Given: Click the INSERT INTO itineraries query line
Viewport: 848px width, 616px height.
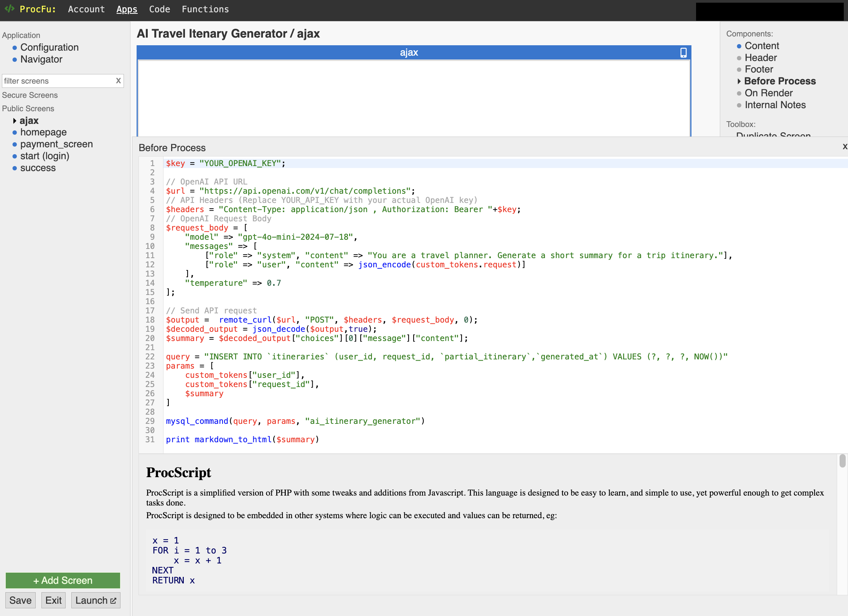Looking at the screenshot, I should (447, 356).
